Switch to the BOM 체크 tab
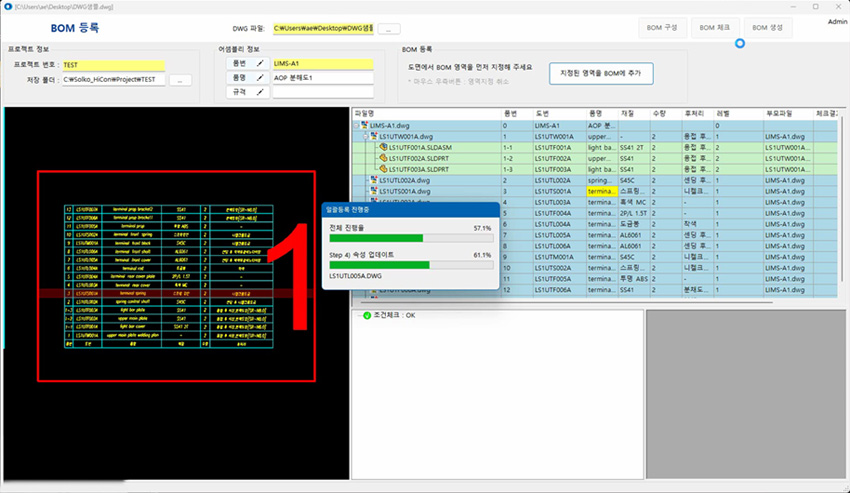 coord(715,28)
